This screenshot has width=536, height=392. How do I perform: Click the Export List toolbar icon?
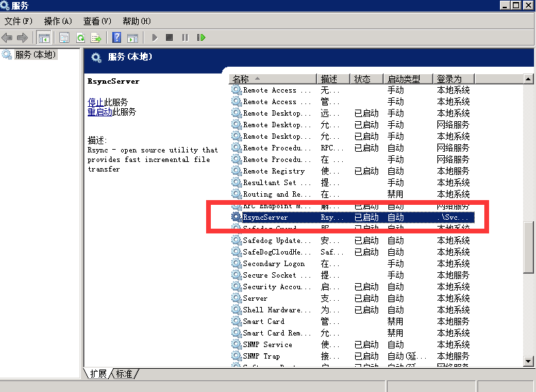(x=96, y=37)
